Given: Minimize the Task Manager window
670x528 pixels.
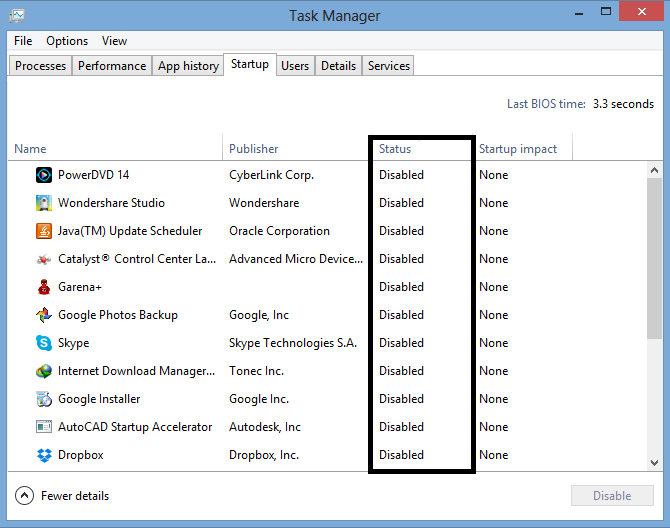Looking at the screenshot, I should point(579,12).
